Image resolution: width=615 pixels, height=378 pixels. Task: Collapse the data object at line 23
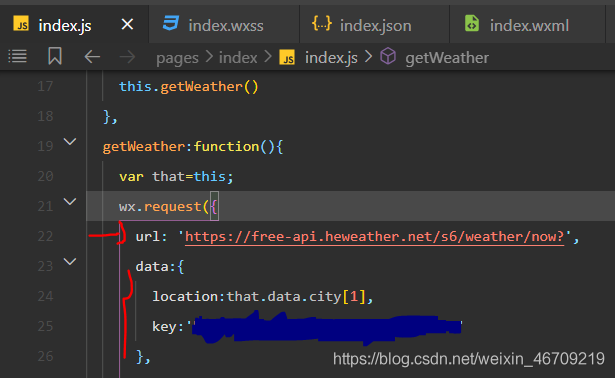point(70,262)
